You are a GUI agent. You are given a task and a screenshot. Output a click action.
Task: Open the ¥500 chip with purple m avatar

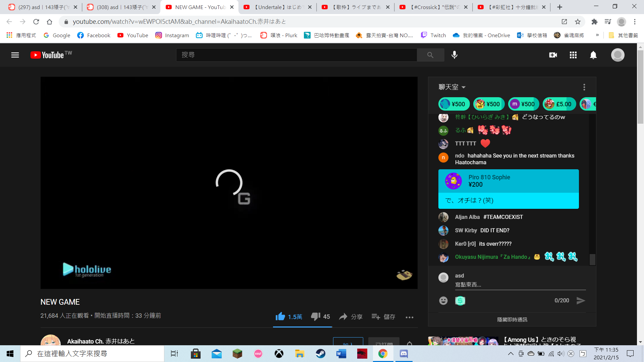point(523,104)
